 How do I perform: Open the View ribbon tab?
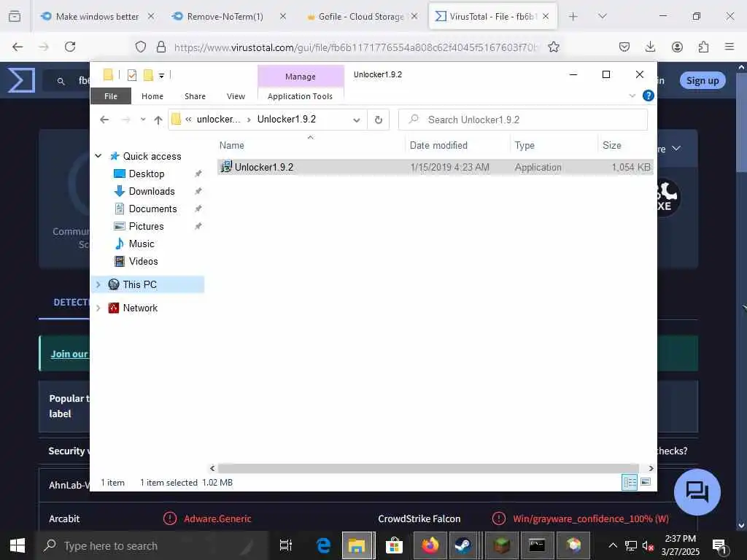point(236,96)
